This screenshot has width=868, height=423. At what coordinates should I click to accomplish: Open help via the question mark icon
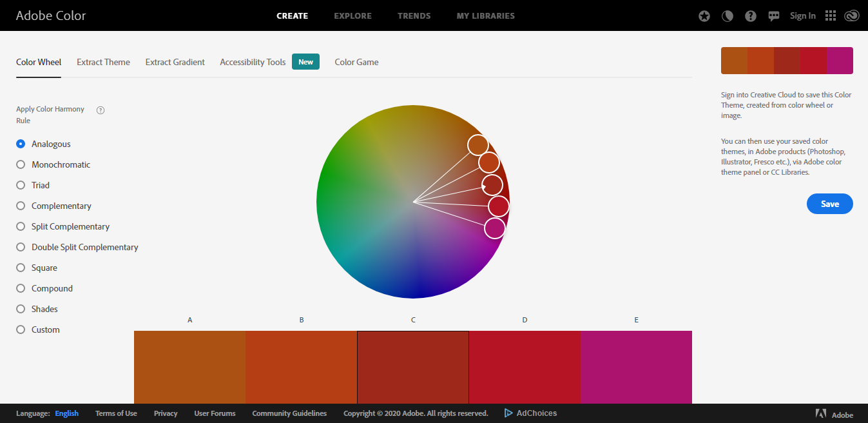click(751, 15)
